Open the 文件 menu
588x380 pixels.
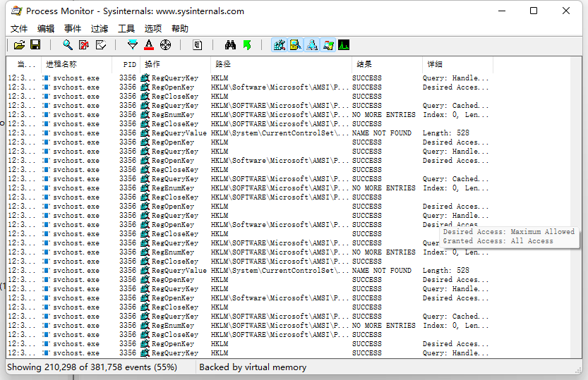tap(19, 28)
